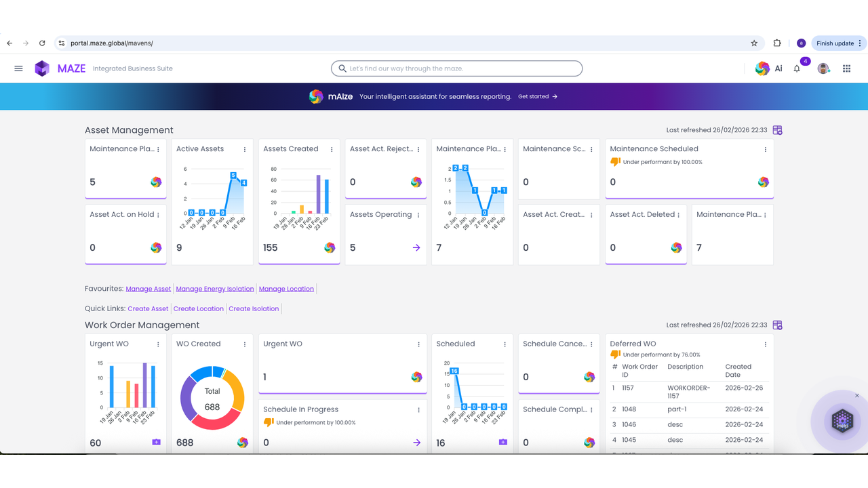Image resolution: width=868 pixels, height=488 pixels.
Task: Click AI icon on Schedule Cance... card
Action: [590, 378]
